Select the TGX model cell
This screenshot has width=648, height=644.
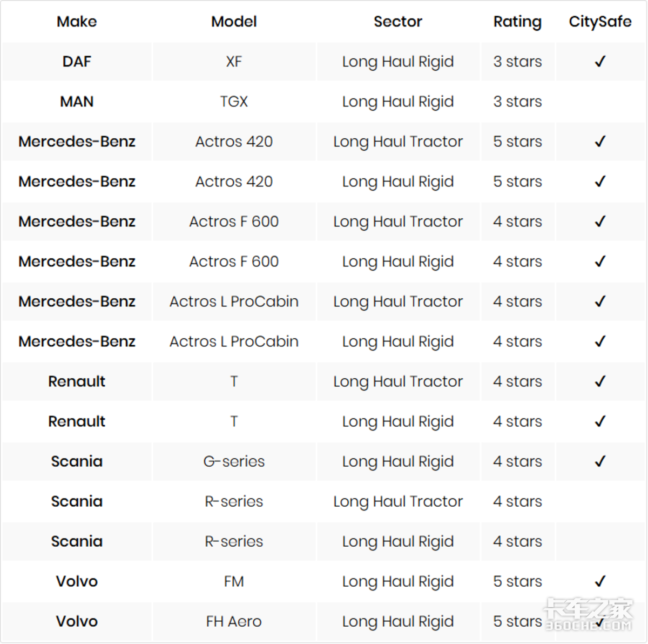click(234, 102)
